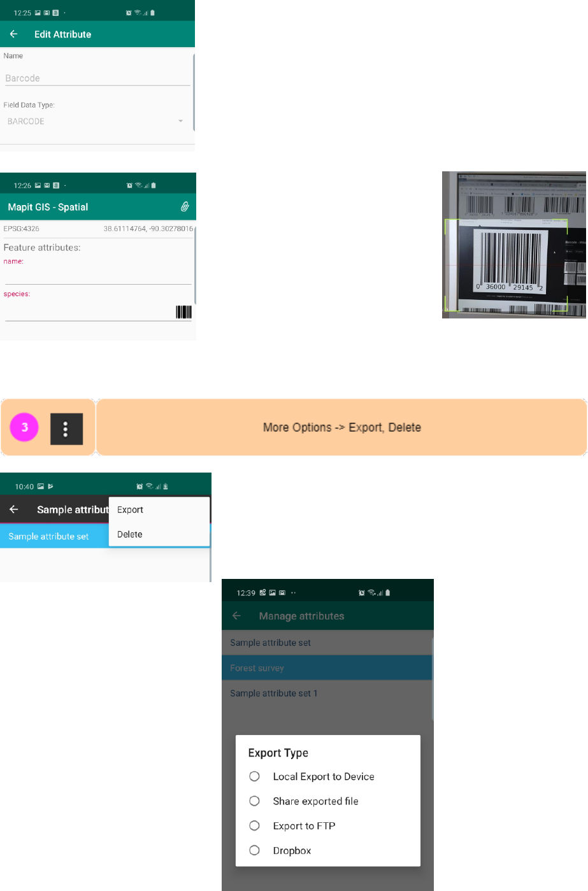
Task: Click the 12:39 status bar clock
Action: [x=246, y=593]
